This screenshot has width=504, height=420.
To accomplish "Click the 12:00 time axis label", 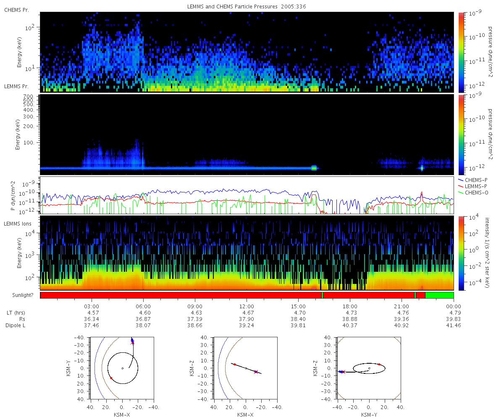I will coord(247,306).
